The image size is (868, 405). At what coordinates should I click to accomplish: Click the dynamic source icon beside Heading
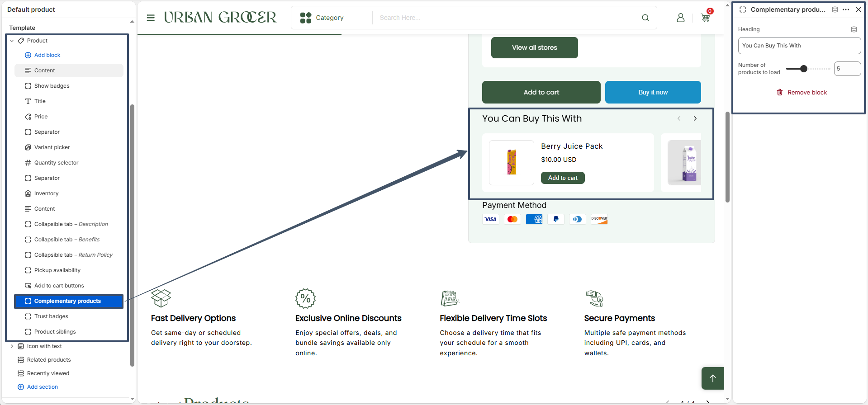coord(854,29)
